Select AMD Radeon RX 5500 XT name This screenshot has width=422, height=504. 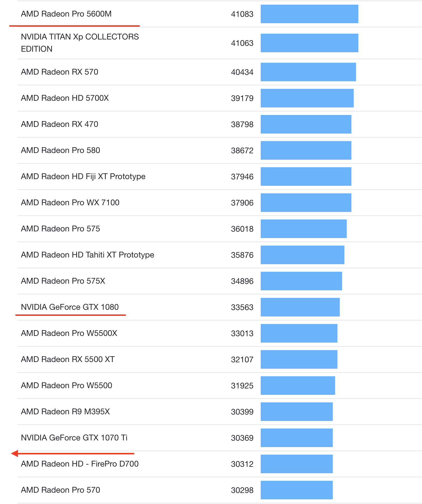coord(68,359)
